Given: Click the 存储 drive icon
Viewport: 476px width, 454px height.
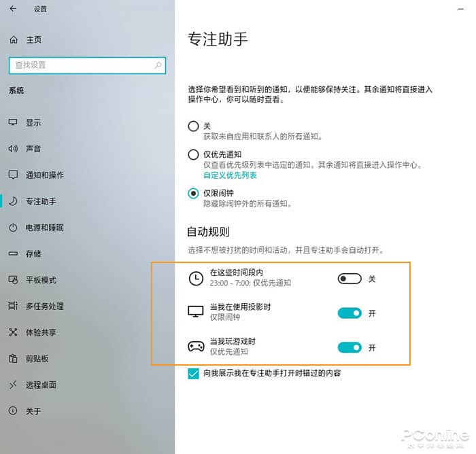Looking at the screenshot, I should [x=13, y=254].
